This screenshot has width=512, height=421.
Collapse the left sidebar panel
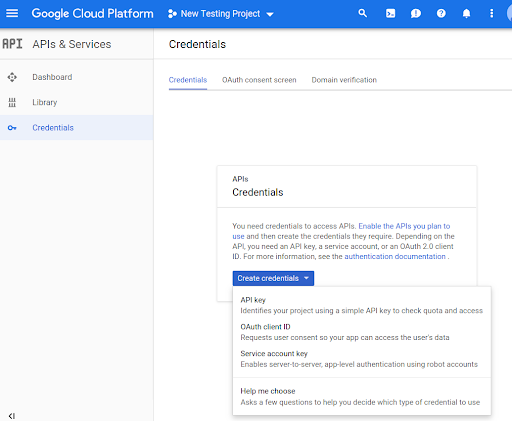[12, 416]
